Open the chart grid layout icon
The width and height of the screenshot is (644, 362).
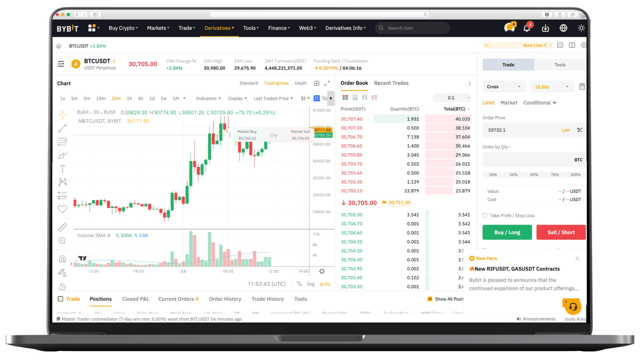pyautogui.click(x=317, y=83)
